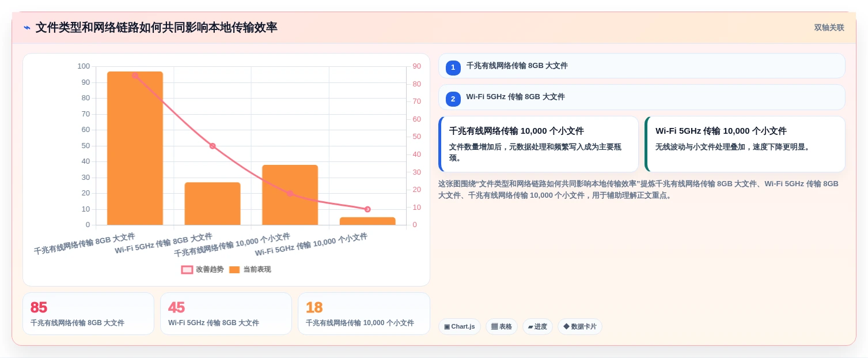Click the left axis value 100
868x358 pixels.
(84, 66)
